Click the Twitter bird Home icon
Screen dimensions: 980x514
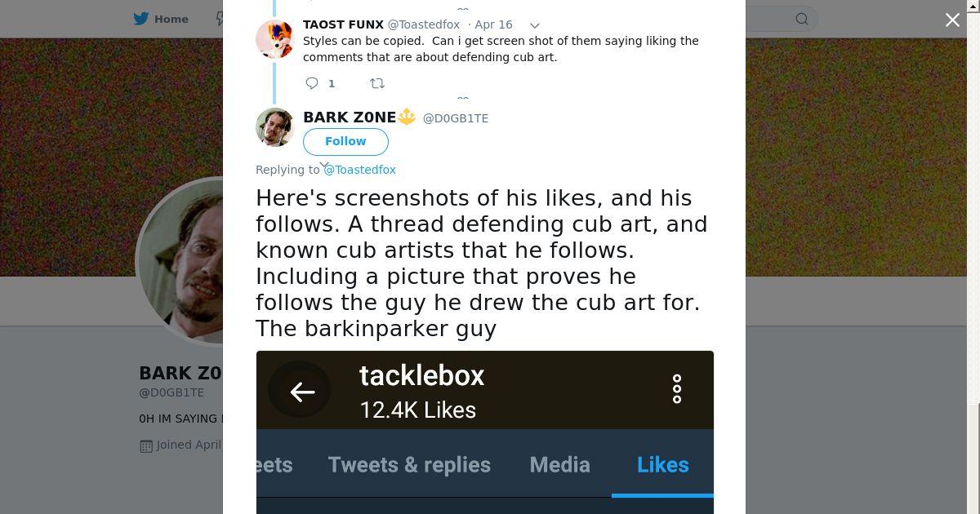coord(142,19)
